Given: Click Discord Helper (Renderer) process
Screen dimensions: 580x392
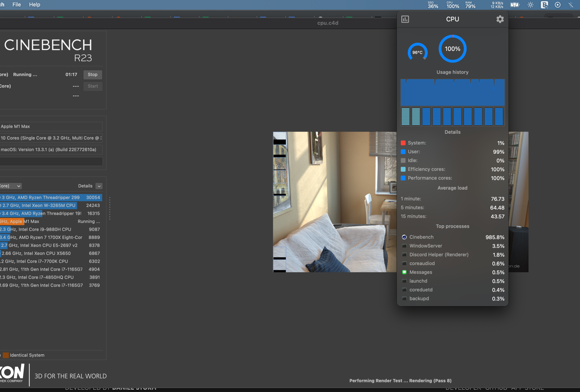Looking at the screenshot, I should (452, 255).
